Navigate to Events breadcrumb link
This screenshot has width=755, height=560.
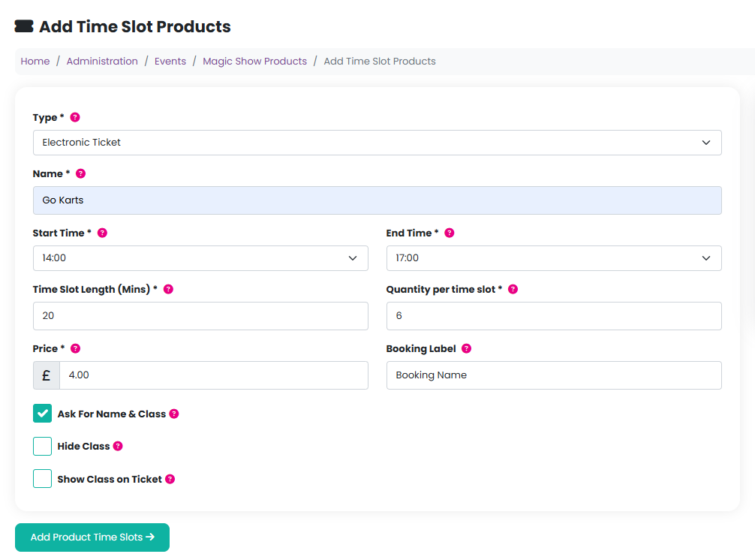pyautogui.click(x=170, y=62)
